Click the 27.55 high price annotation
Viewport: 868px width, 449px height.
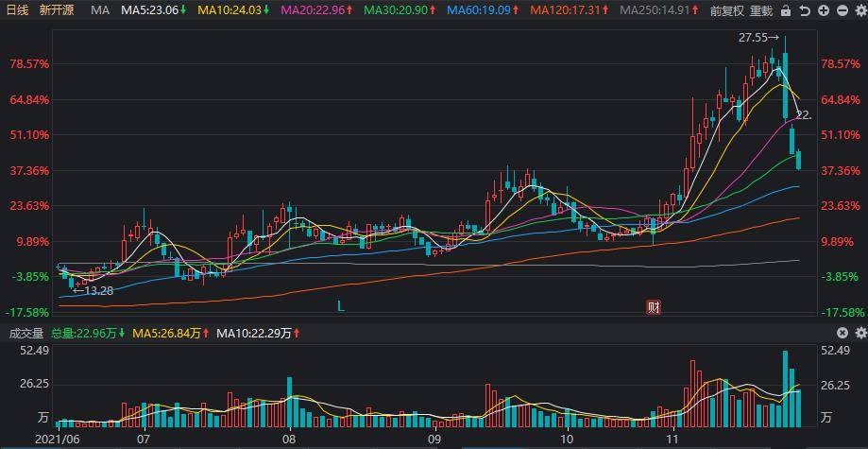point(759,38)
